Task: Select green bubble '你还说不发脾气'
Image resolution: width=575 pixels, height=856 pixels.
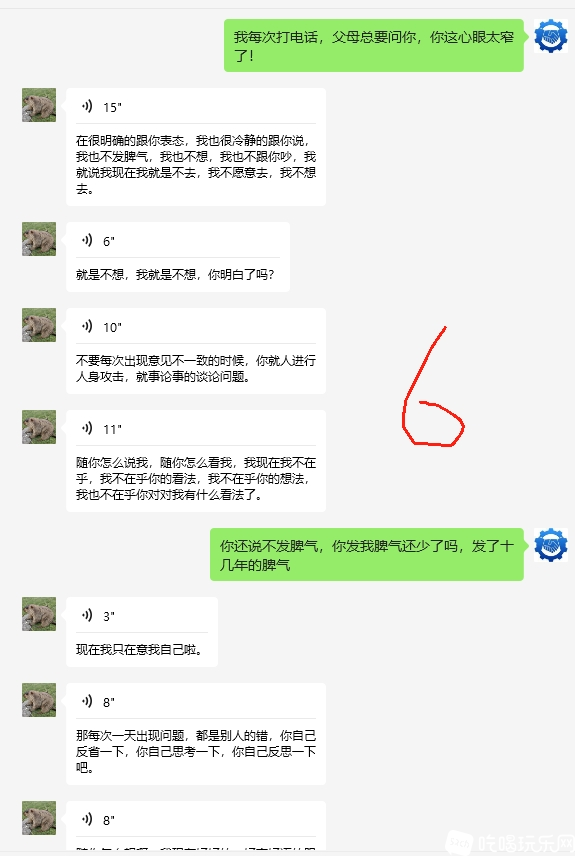Action: tap(366, 554)
